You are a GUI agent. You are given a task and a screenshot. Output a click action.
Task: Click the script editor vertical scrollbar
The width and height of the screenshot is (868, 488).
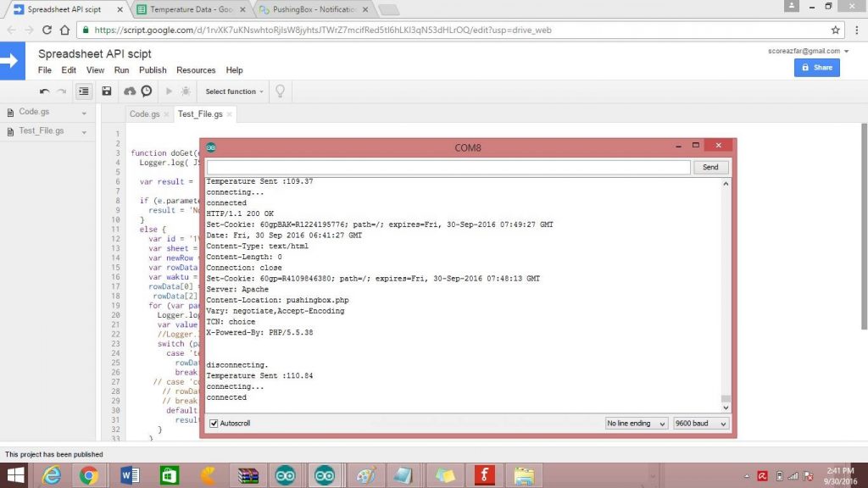point(864,227)
